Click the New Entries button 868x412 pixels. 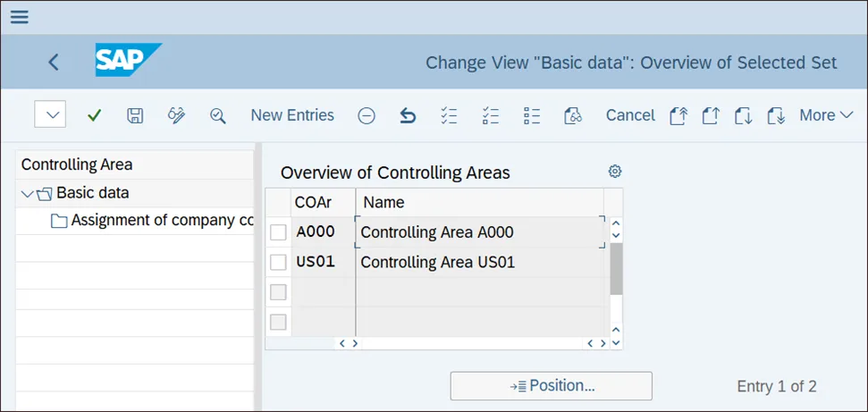292,115
